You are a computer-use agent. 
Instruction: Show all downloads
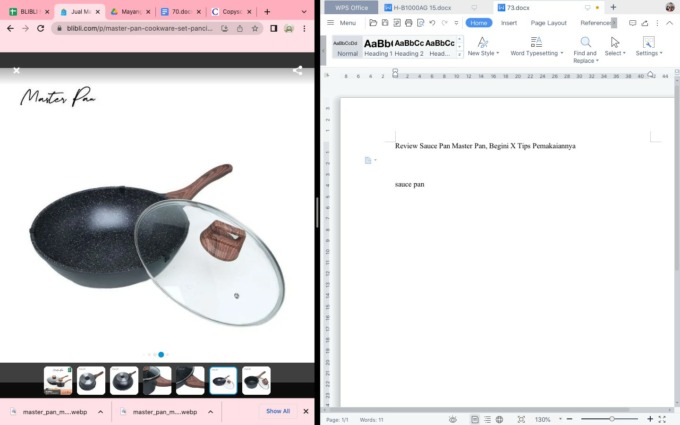tap(278, 411)
